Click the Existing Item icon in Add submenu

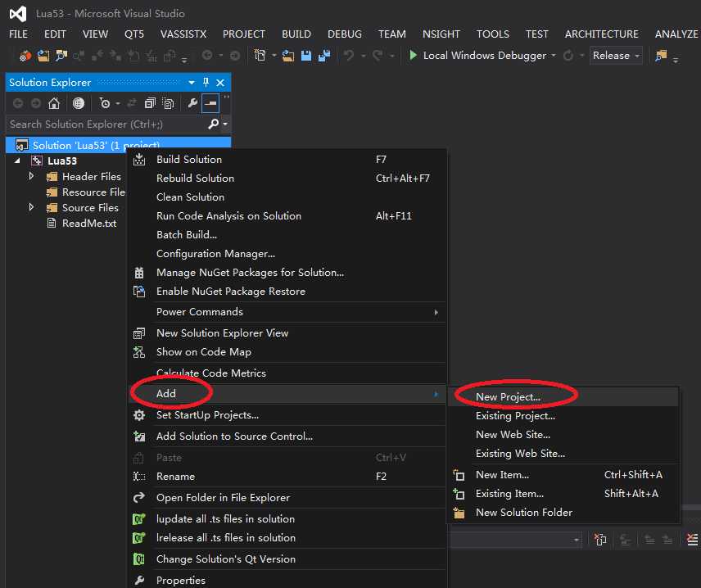coord(459,494)
